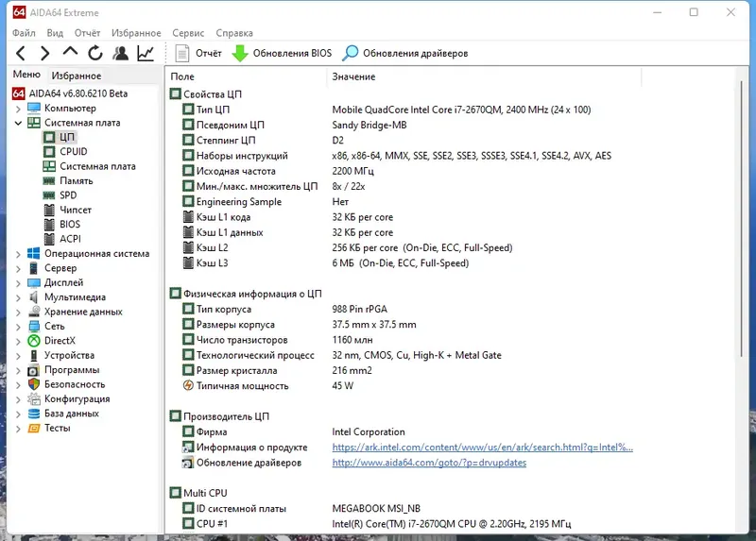Image resolution: width=756 pixels, height=541 pixels.
Task: Expand the Сервер tree node
Action: tap(18, 269)
